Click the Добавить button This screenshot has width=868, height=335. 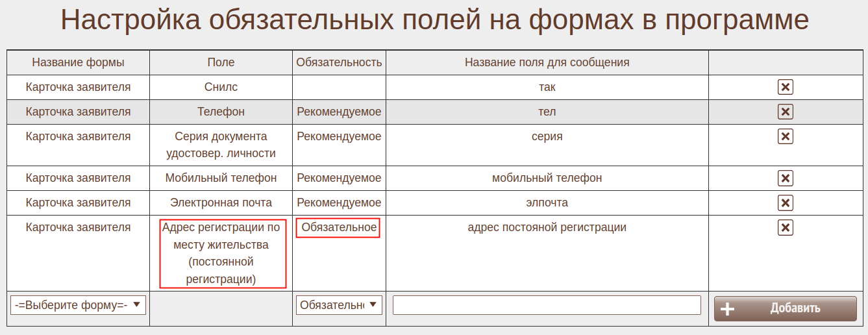coord(785,308)
